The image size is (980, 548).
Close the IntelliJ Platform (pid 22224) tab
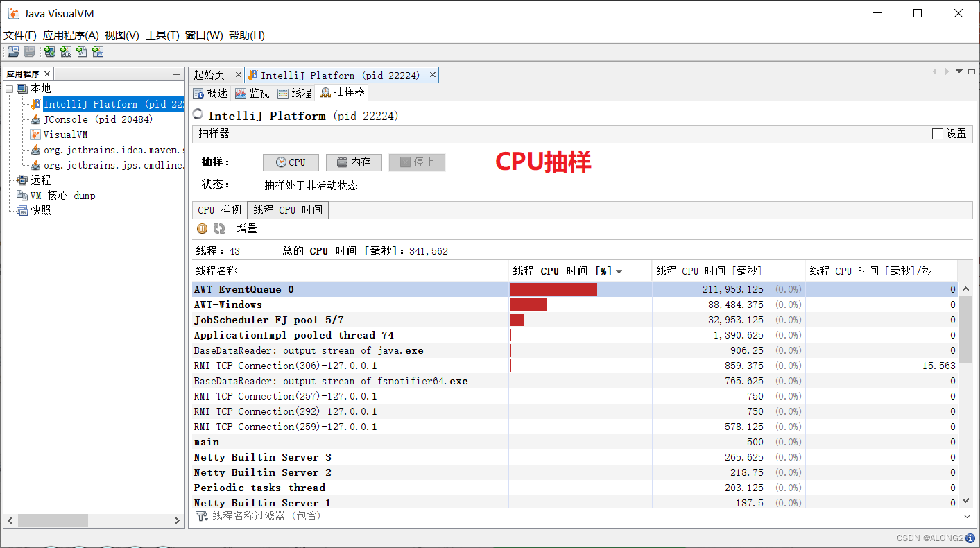(433, 75)
